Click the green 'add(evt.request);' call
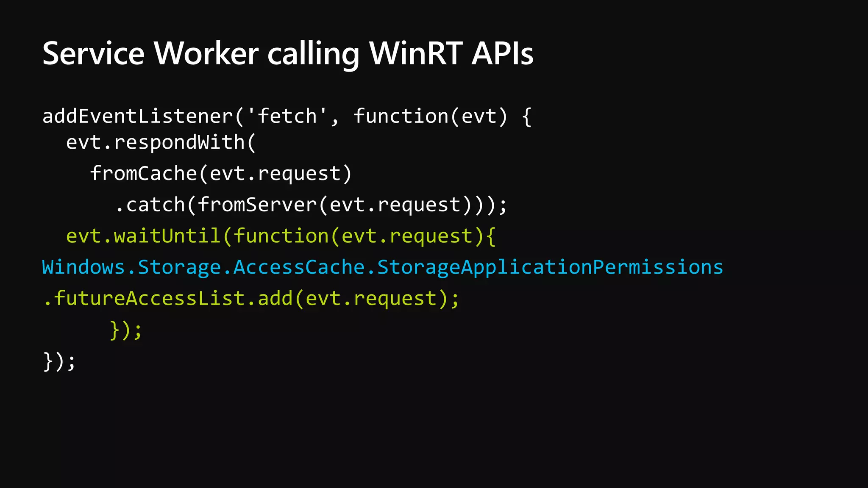The height and width of the screenshot is (488, 868). click(x=359, y=299)
